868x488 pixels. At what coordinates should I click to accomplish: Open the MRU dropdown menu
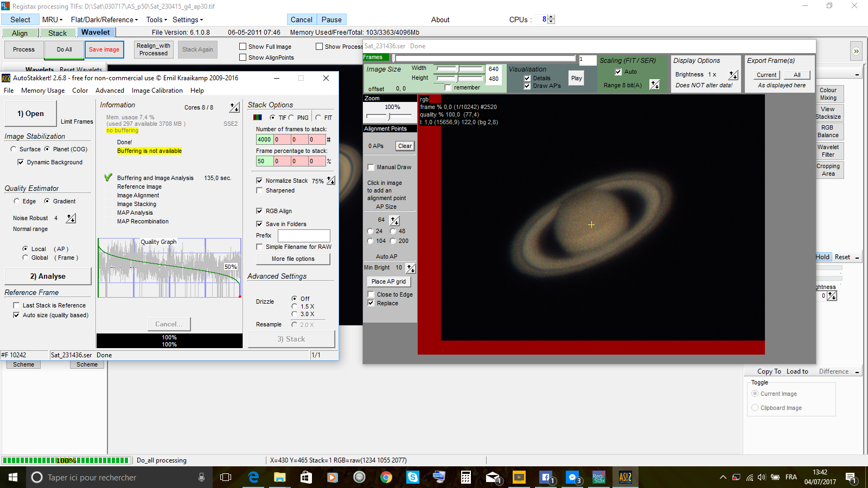coord(52,20)
